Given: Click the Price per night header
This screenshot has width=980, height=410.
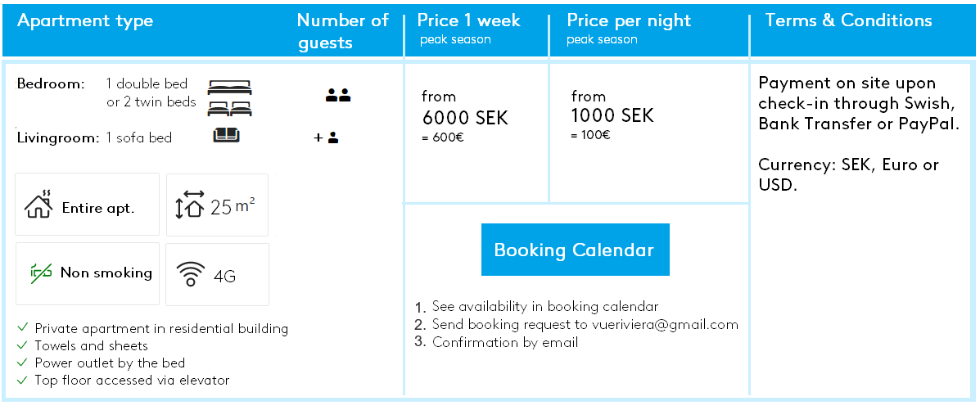Looking at the screenshot, I should (629, 20).
